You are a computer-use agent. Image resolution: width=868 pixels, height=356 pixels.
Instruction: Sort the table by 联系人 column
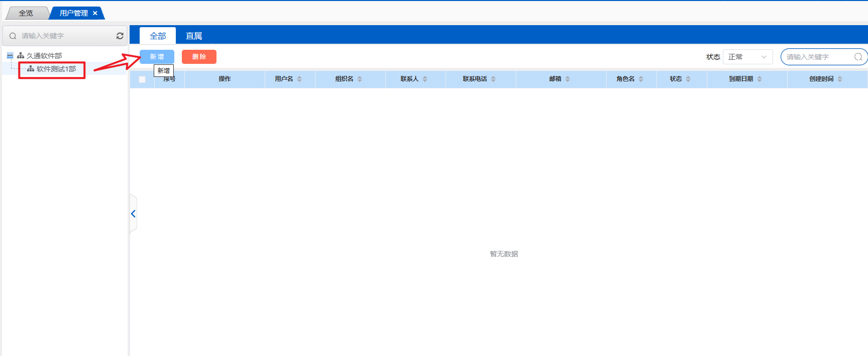425,79
